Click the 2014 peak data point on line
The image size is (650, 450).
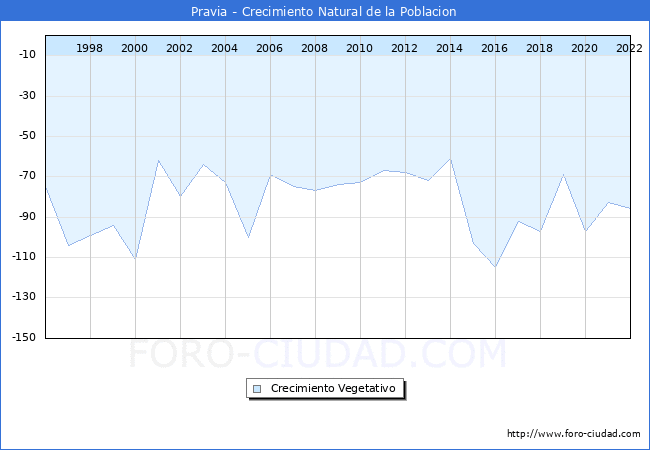pyautogui.click(x=450, y=159)
